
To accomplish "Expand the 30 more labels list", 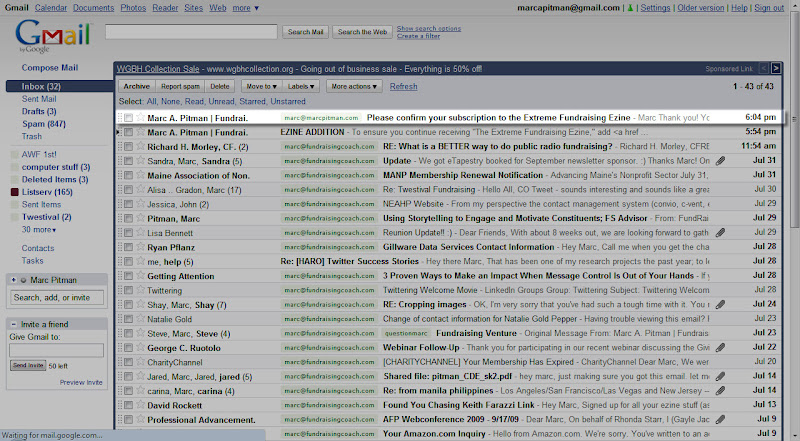I will click(39, 230).
